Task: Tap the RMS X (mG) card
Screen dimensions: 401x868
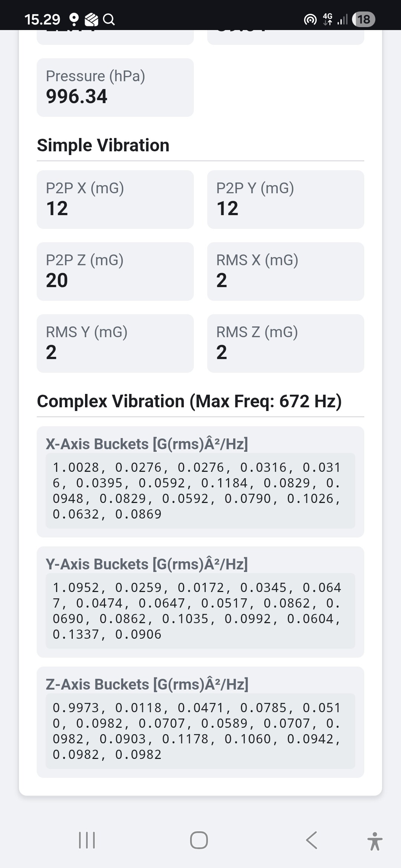Action: pos(285,272)
